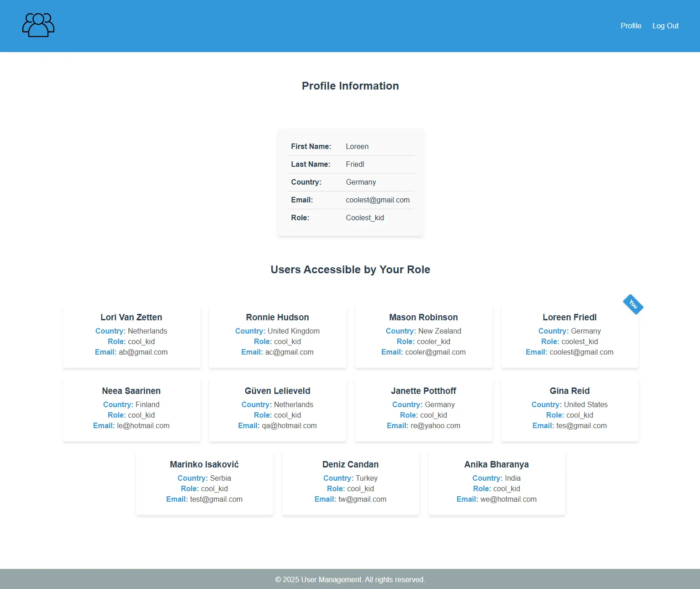Open the Profile navigation link

(x=631, y=26)
